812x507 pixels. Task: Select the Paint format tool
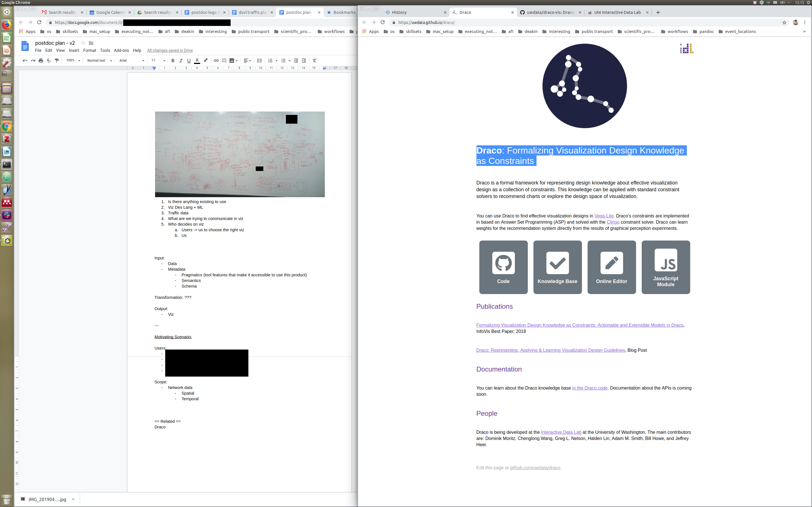pyautogui.click(x=57, y=61)
